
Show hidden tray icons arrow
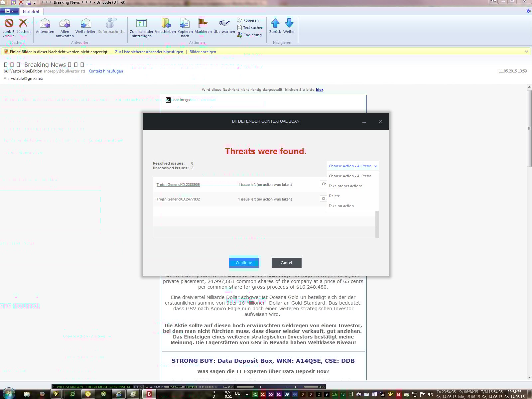(x=247, y=394)
